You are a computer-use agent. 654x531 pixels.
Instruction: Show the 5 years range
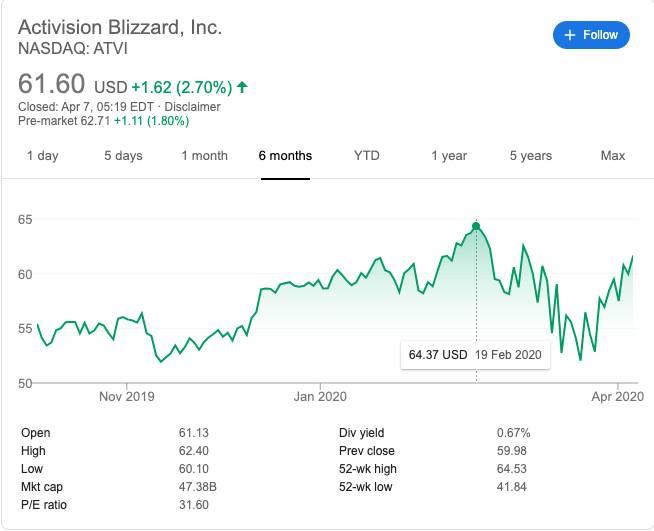pos(530,156)
